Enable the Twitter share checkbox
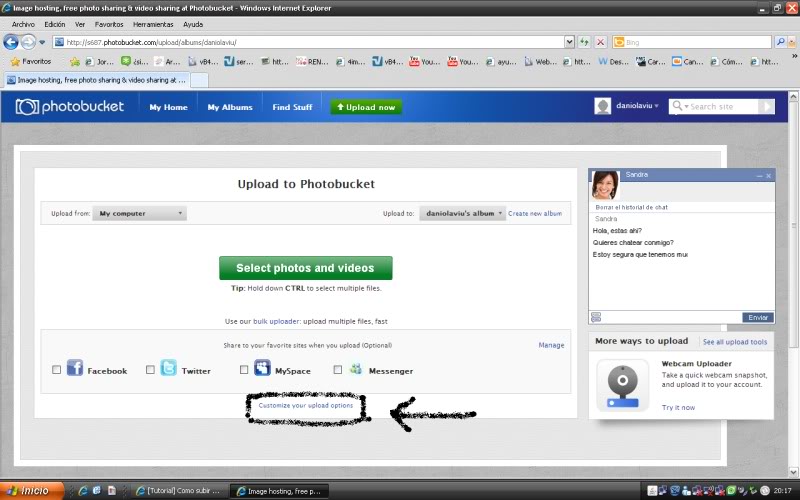This screenshot has width=800, height=500. click(x=150, y=369)
